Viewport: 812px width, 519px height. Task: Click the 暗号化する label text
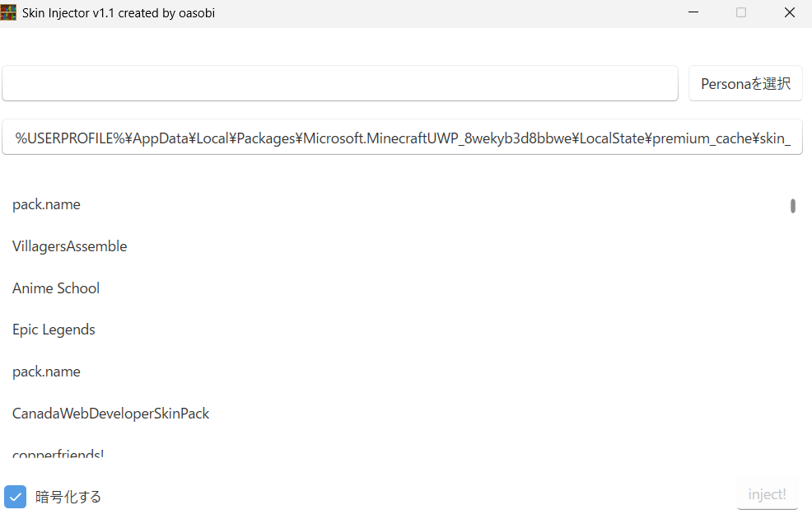point(68,497)
